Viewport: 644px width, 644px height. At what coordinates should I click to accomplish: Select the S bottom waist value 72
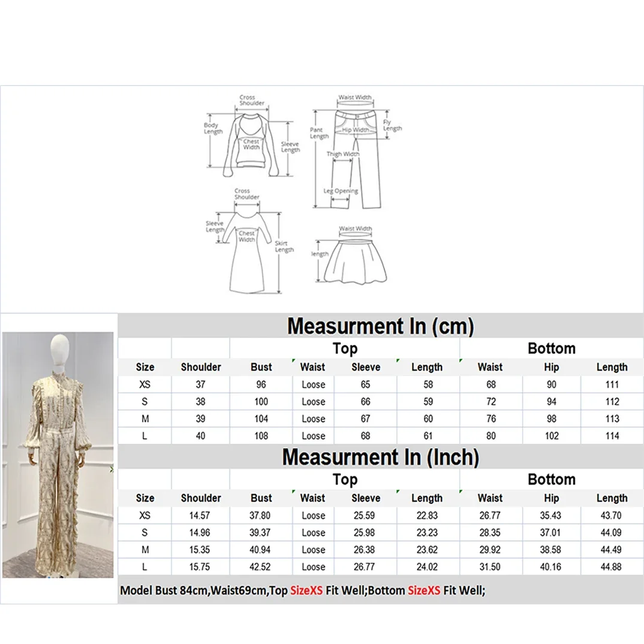491,402
